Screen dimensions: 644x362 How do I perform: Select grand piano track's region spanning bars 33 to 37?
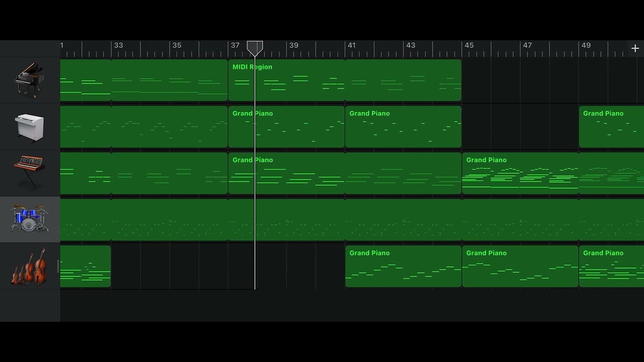point(170,80)
